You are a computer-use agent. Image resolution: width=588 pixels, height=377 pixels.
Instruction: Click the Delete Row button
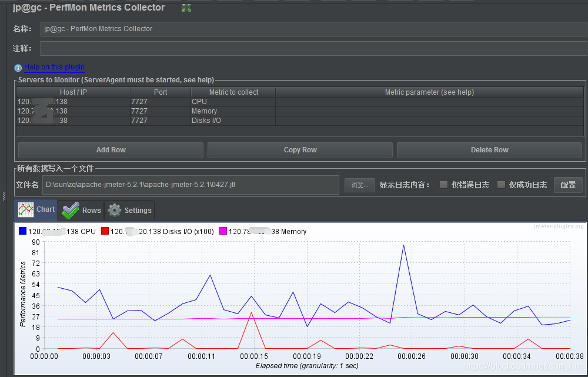coord(489,150)
